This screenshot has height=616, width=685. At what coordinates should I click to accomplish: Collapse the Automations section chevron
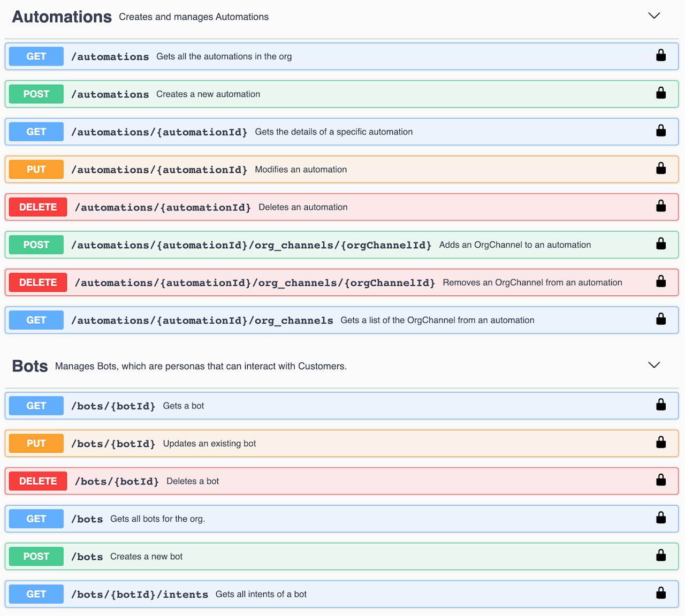click(654, 16)
